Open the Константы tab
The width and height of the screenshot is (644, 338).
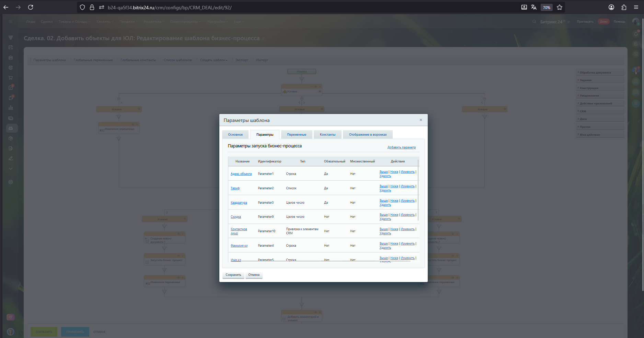click(327, 135)
